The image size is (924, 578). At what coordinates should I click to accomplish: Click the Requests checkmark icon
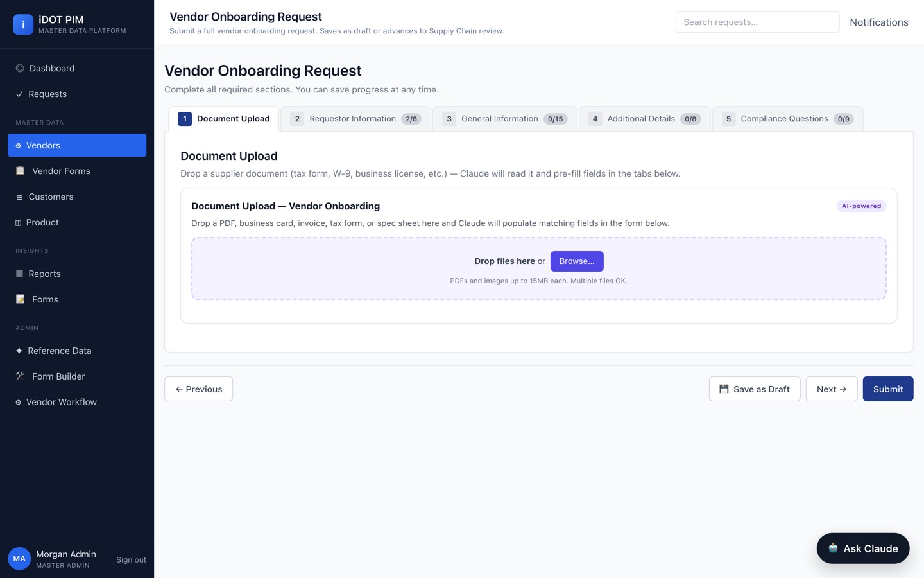19,94
